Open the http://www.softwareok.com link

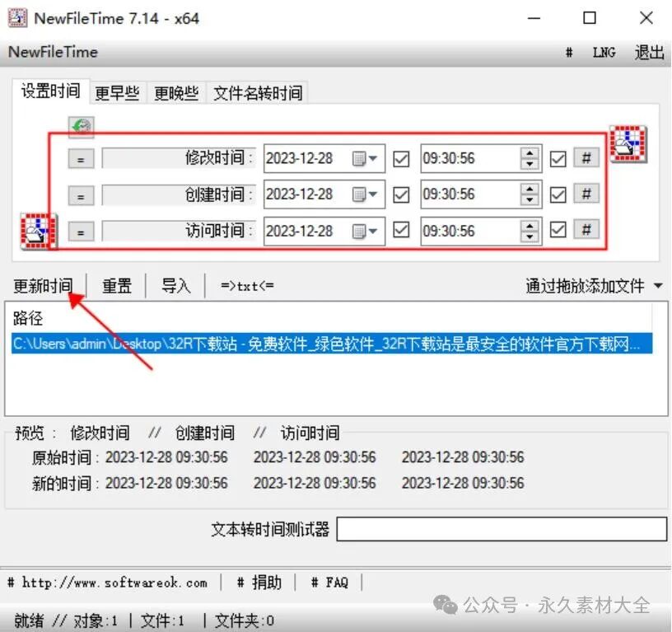click(x=107, y=583)
